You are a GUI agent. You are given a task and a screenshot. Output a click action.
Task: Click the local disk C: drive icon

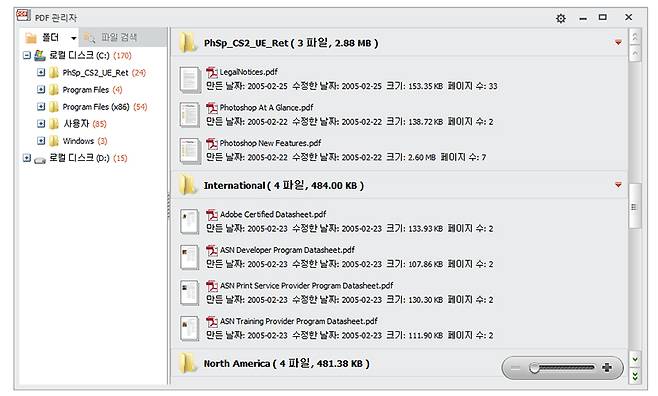click(39, 55)
